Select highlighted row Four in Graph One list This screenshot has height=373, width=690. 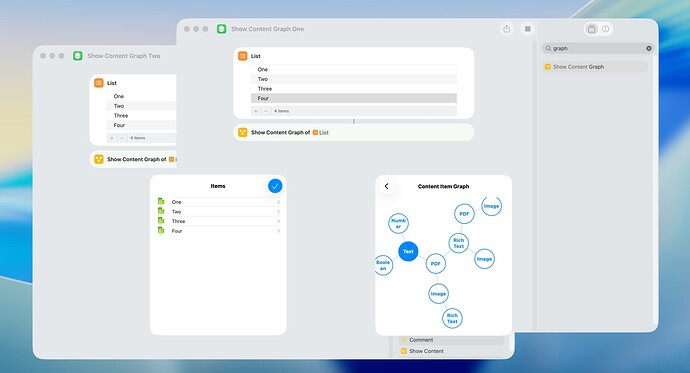pyautogui.click(x=354, y=99)
